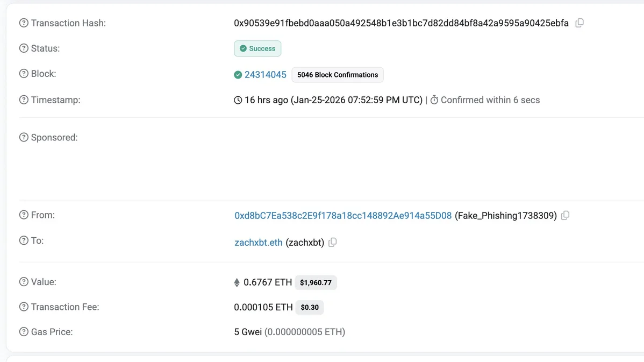The width and height of the screenshot is (644, 362).
Task: Click help icon next to Sponsored
Action: point(24,138)
